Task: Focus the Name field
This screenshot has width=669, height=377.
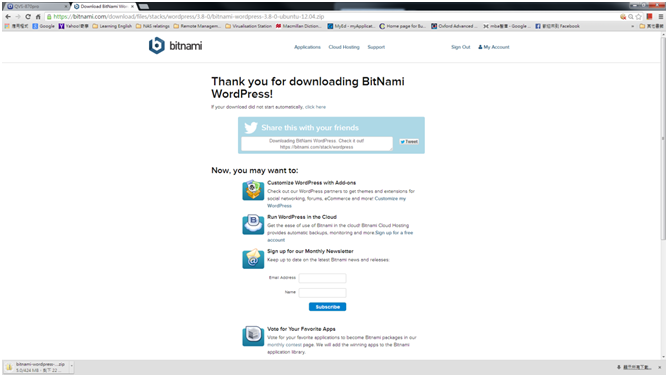Action: [x=322, y=293]
